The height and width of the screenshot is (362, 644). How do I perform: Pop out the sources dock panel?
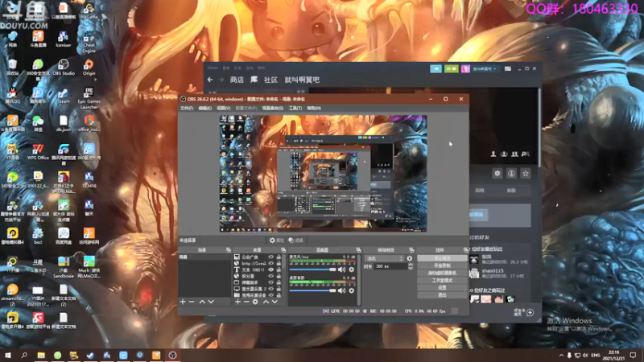pos(283,250)
